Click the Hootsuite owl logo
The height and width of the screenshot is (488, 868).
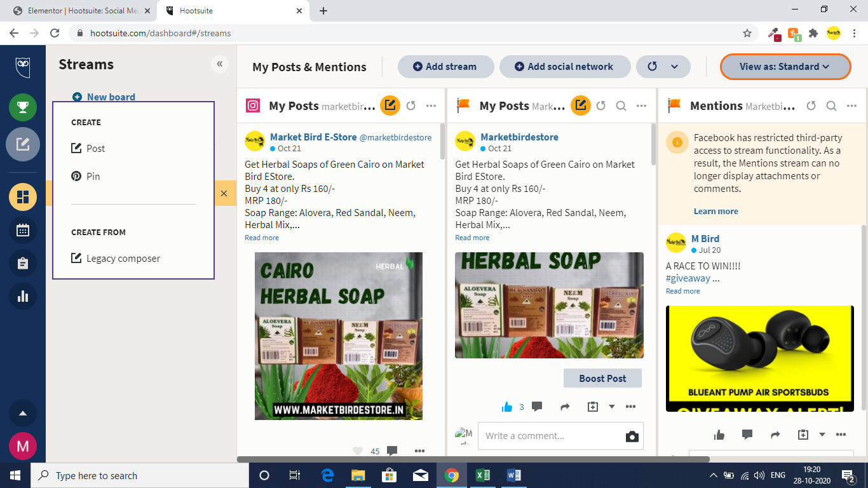coord(23,67)
